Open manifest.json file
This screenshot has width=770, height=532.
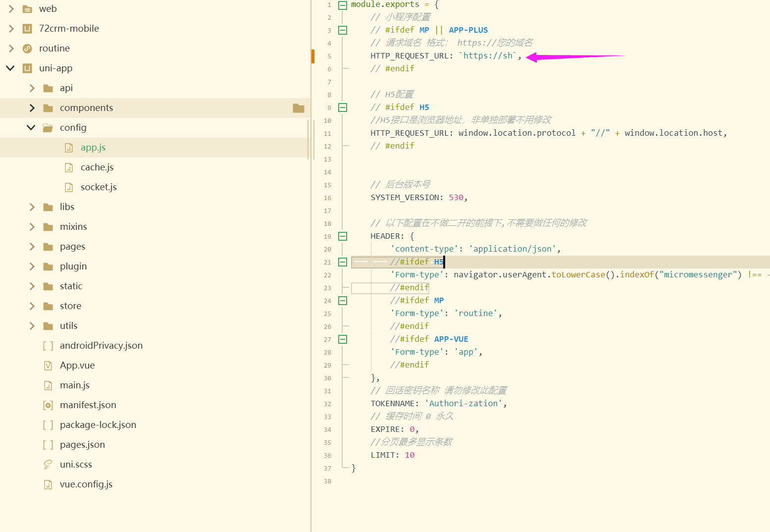pos(88,405)
